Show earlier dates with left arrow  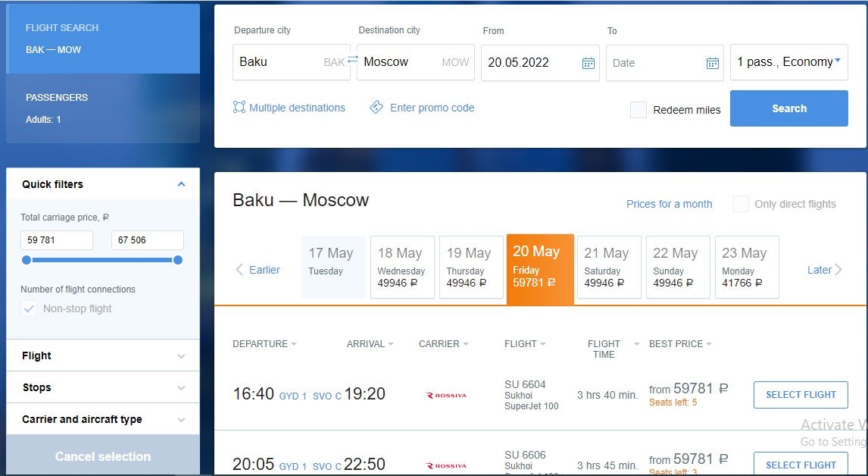(x=239, y=270)
